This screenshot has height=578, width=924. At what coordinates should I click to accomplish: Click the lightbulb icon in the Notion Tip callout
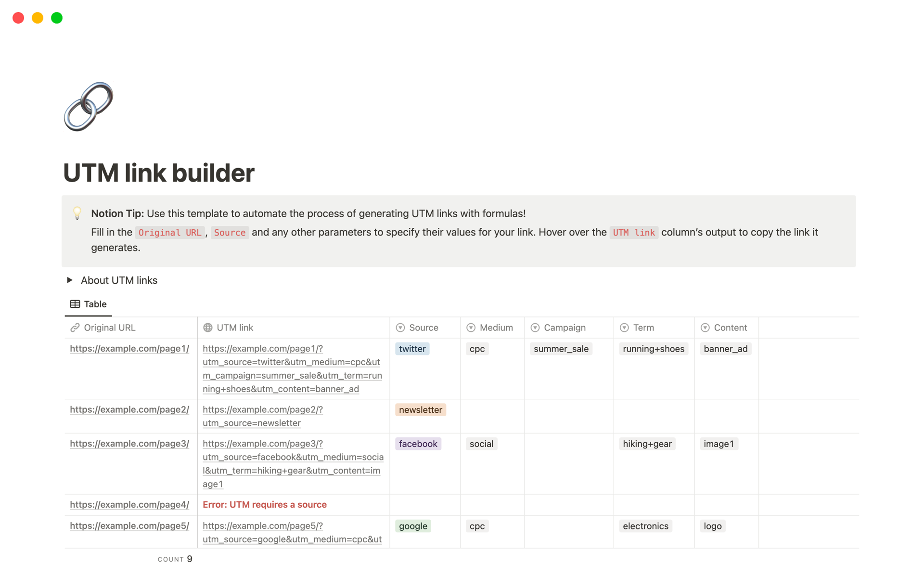click(x=77, y=213)
